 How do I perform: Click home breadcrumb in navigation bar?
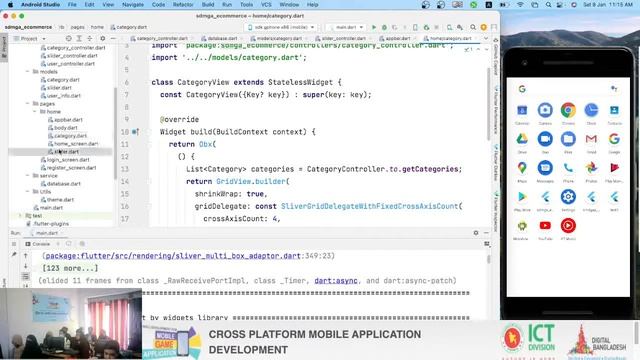(97, 27)
